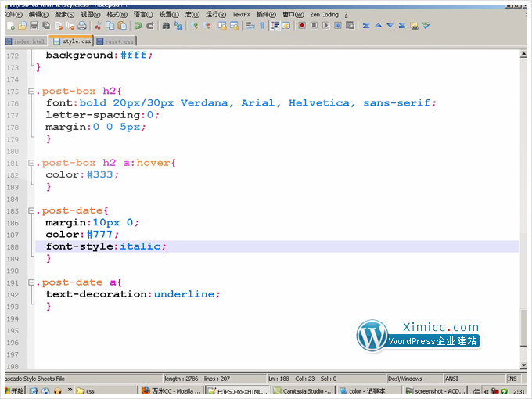Viewport: 532px width, 399px height.
Task: Click color value #777
Action: click(x=99, y=235)
